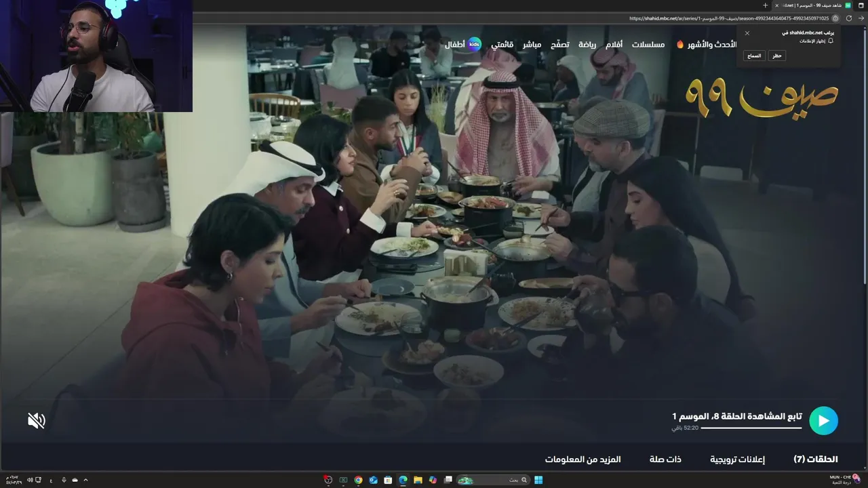Reload the page in browser

coord(849,18)
